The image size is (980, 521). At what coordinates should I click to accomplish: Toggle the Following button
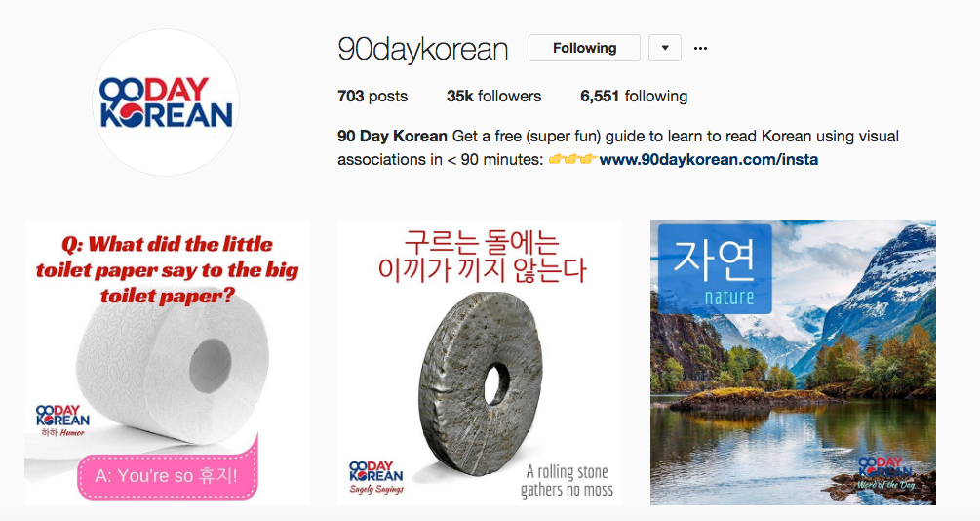click(x=584, y=48)
